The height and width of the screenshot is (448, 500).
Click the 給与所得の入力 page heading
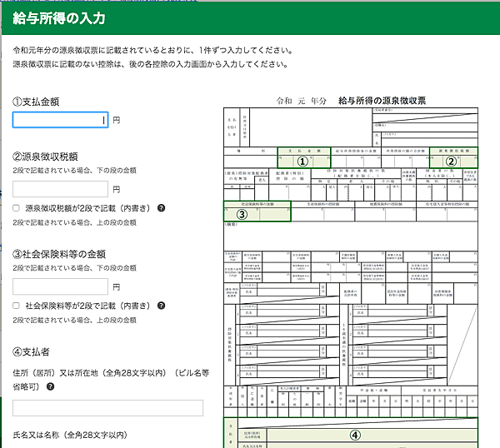[x=58, y=18]
